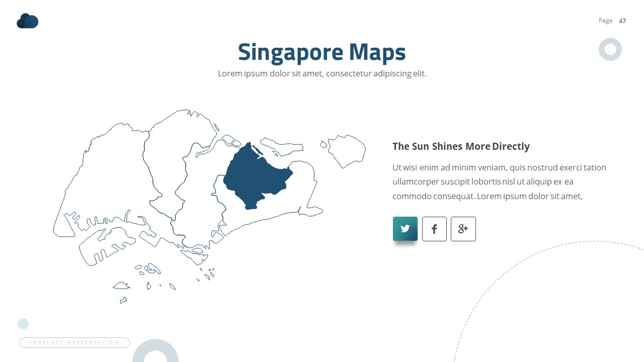
Task: Toggle the Twitter button highlight
Action: [x=405, y=229]
